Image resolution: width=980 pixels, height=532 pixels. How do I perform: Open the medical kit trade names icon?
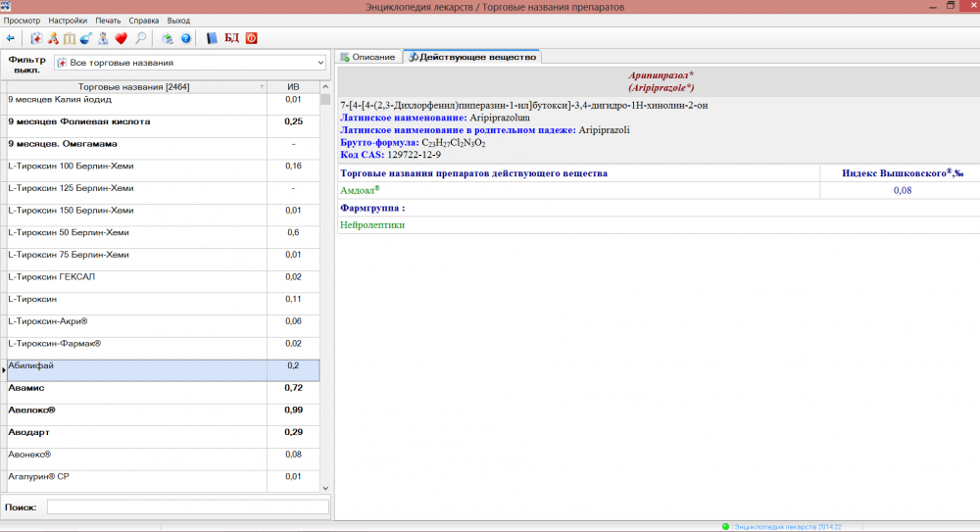(x=36, y=38)
